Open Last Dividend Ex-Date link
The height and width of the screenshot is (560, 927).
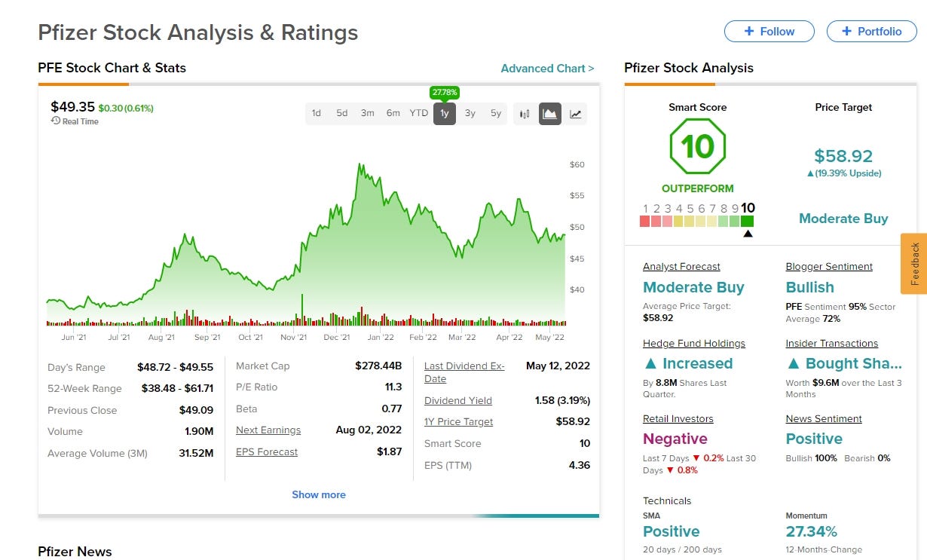(464, 372)
